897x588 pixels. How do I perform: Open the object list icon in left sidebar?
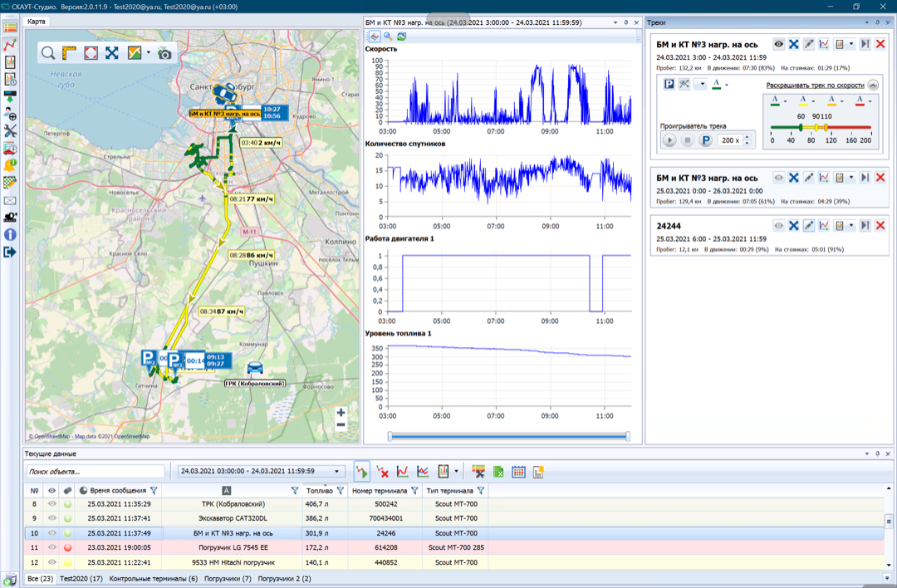[10, 27]
